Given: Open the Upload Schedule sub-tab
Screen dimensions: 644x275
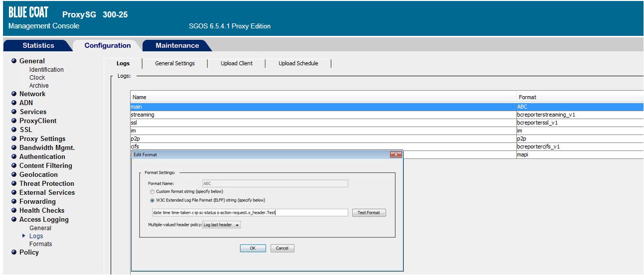Looking at the screenshot, I should (x=298, y=63).
